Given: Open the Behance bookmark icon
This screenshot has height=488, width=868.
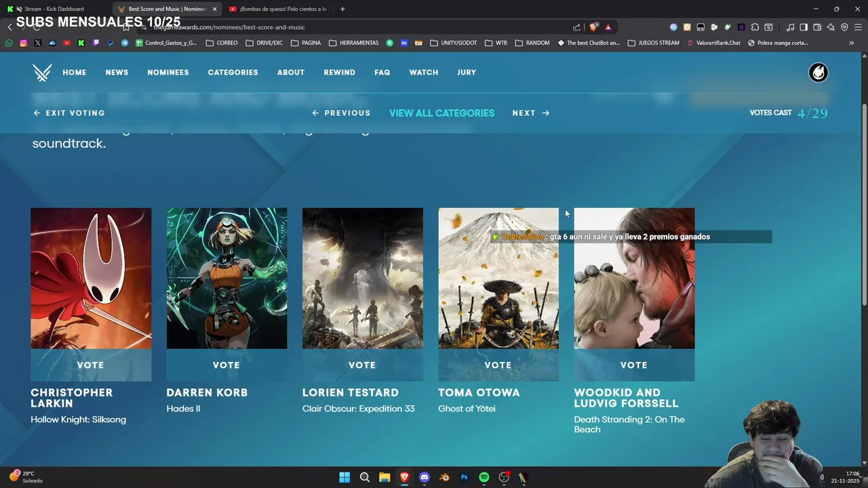Looking at the screenshot, I should click(404, 43).
